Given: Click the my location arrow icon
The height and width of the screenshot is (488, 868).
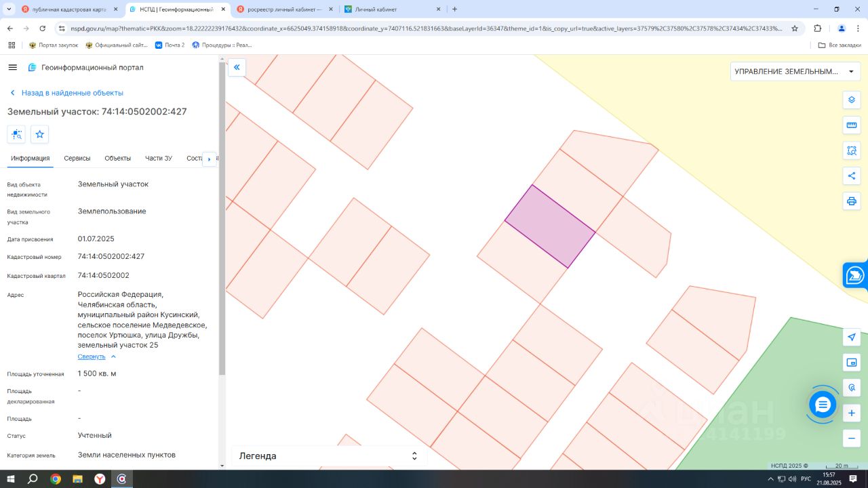Looking at the screenshot, I should (x=852, y=338).
